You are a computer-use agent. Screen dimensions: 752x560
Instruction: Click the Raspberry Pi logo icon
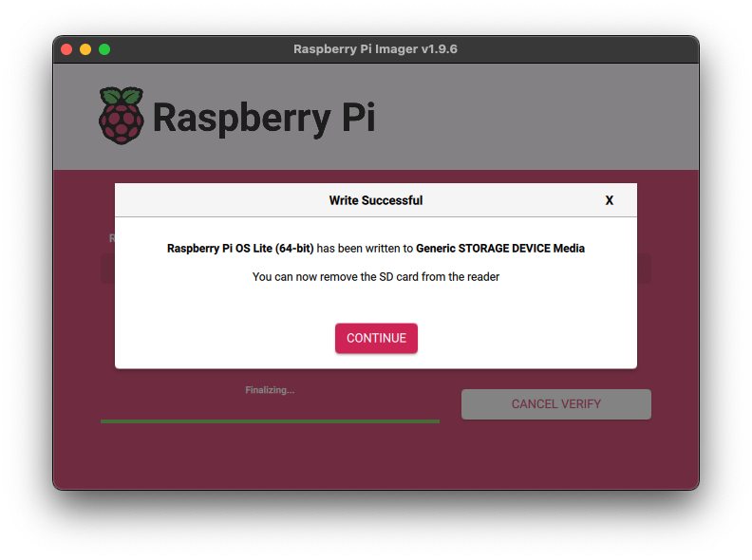[121, 116]
